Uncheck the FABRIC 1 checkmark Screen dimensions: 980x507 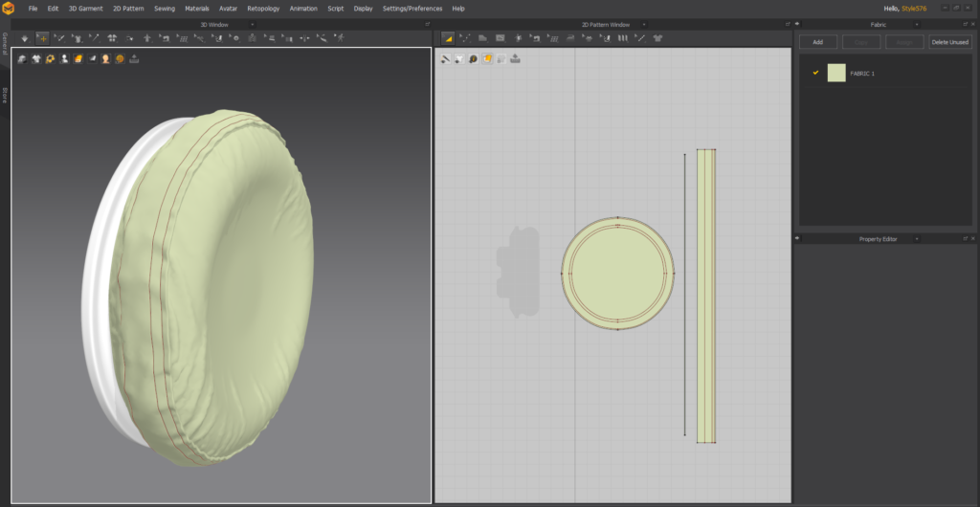click(815, 73)
